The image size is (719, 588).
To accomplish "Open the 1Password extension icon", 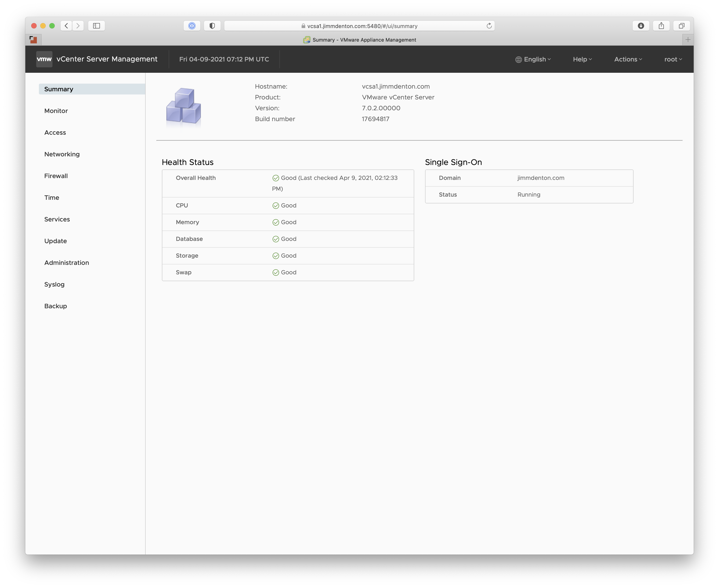I will 192,26.
